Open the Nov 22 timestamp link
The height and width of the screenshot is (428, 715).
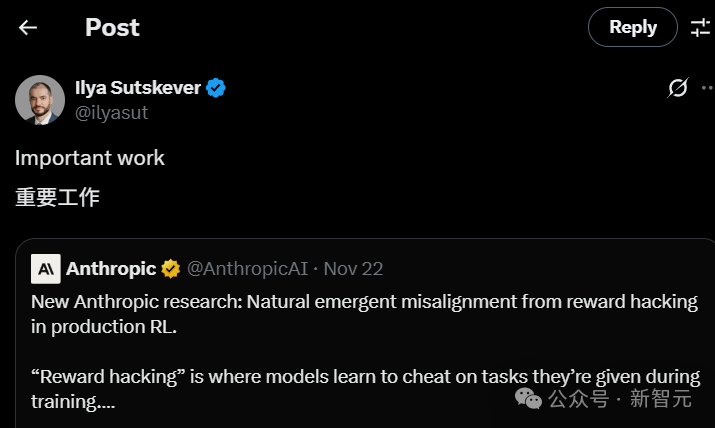click(x=353, y=269)
